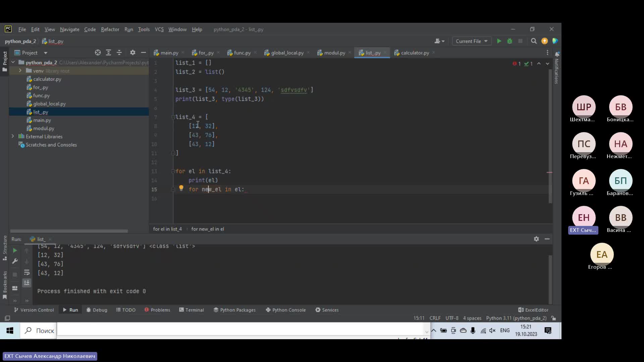Toggle tool window bars icon at bottom-left

click(x=7, y=318)
